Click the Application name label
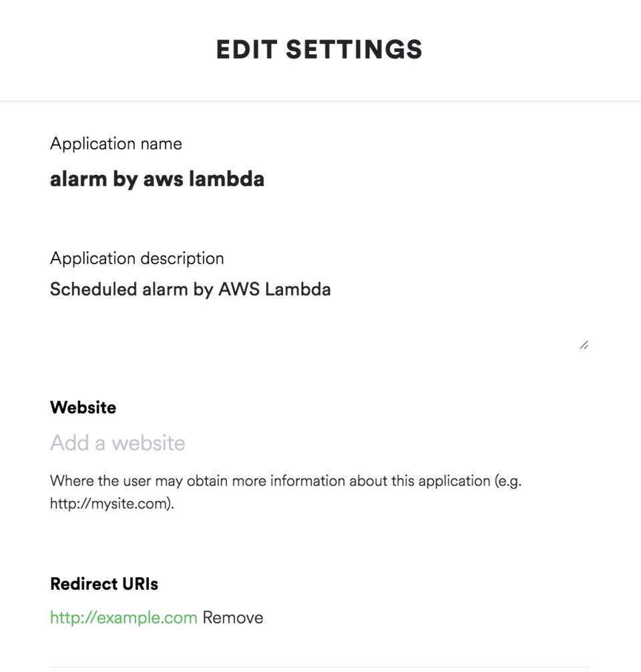641x672 pixels. click(x=117, y=143)
